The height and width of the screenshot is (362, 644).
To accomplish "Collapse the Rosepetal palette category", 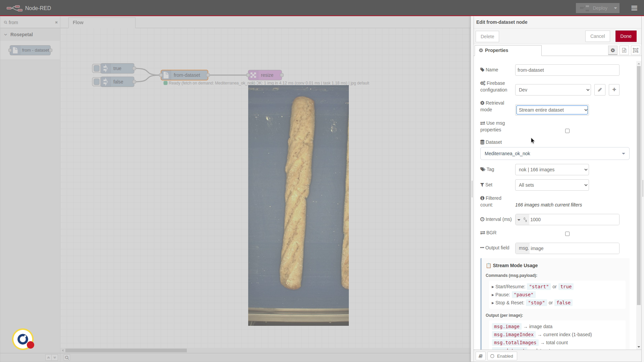I will [x=5, y=35].
